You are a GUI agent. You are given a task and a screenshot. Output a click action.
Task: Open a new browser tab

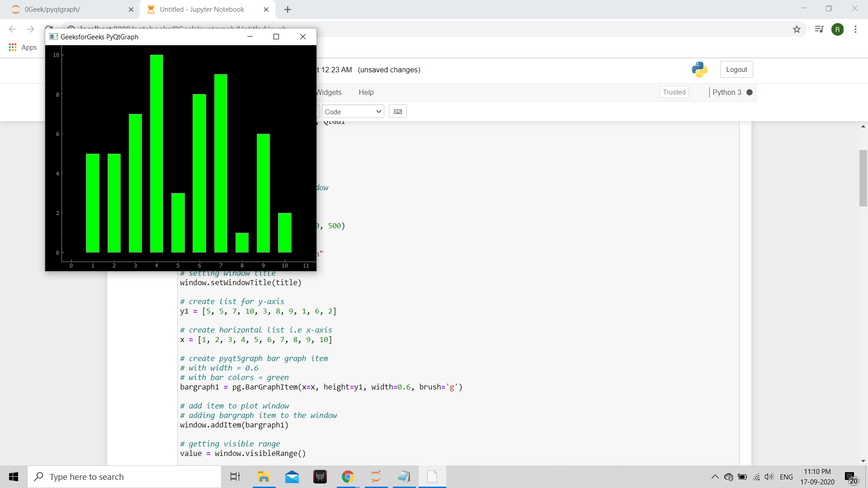(x=288, y=9)
